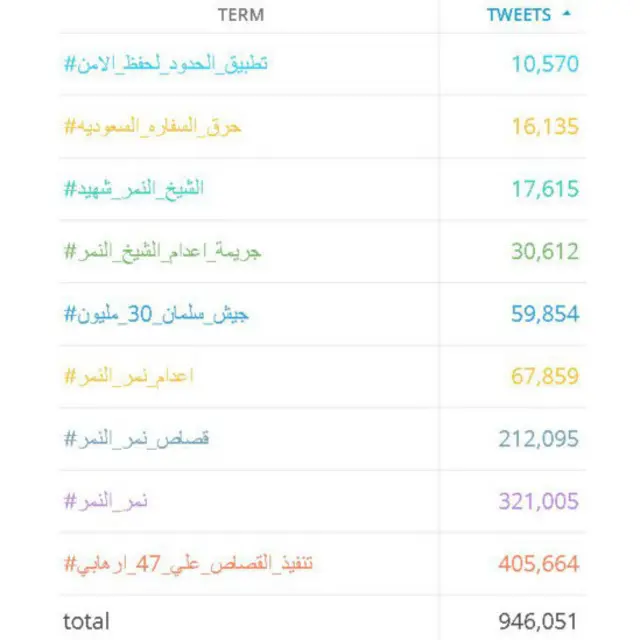
Task: Select the 16,135 tweets value
Action: click(545, 127)
